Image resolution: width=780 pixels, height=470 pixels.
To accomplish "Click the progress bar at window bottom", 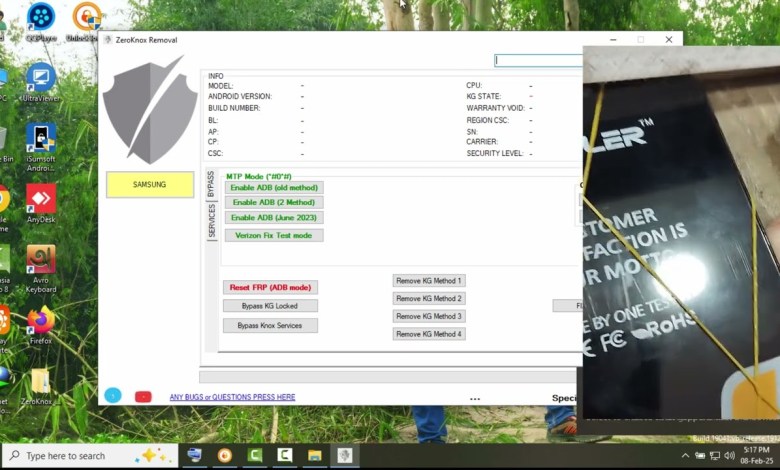I will pos(388,376).
